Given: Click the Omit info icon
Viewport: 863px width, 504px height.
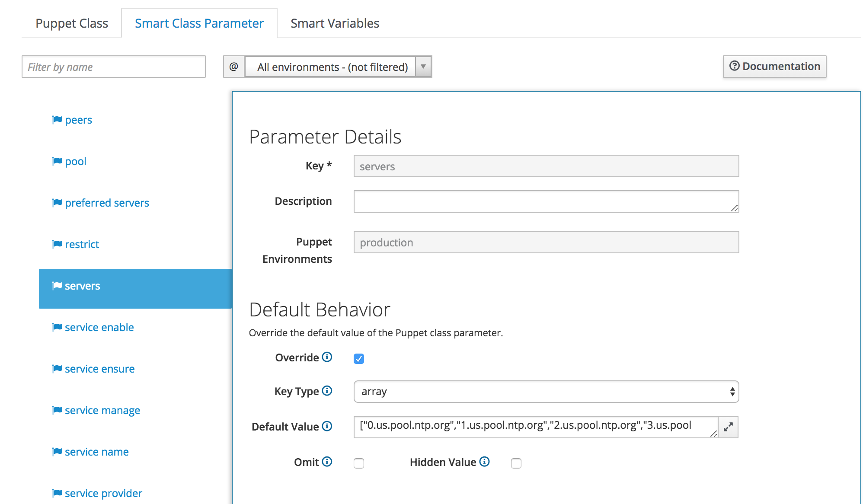Looking at the screenshot, I should pos(327,462).
